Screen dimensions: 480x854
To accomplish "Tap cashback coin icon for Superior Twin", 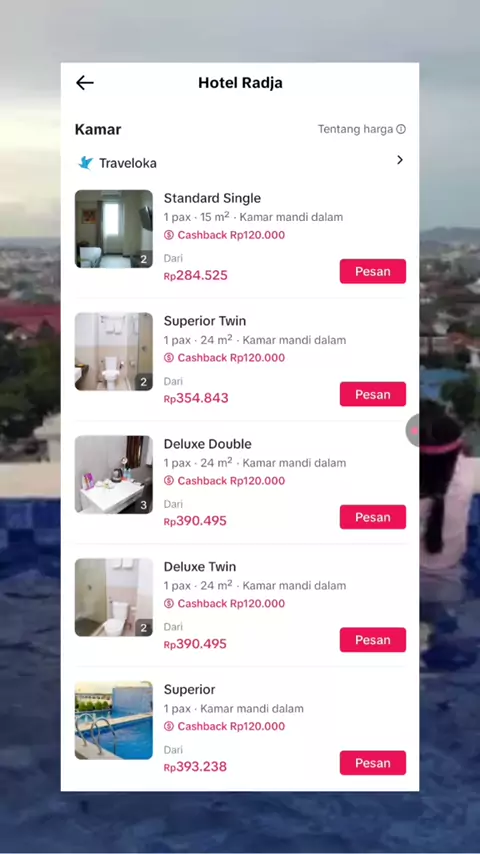I will [169, 358].
